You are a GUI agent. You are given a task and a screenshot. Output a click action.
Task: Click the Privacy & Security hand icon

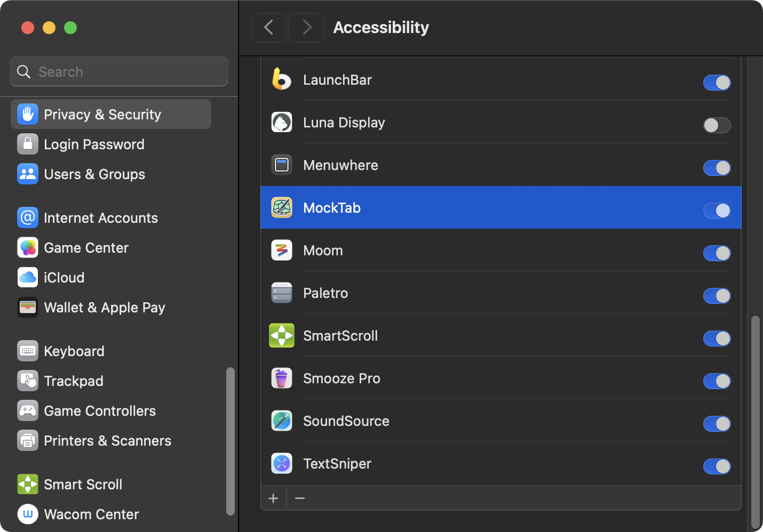point(28,114)
